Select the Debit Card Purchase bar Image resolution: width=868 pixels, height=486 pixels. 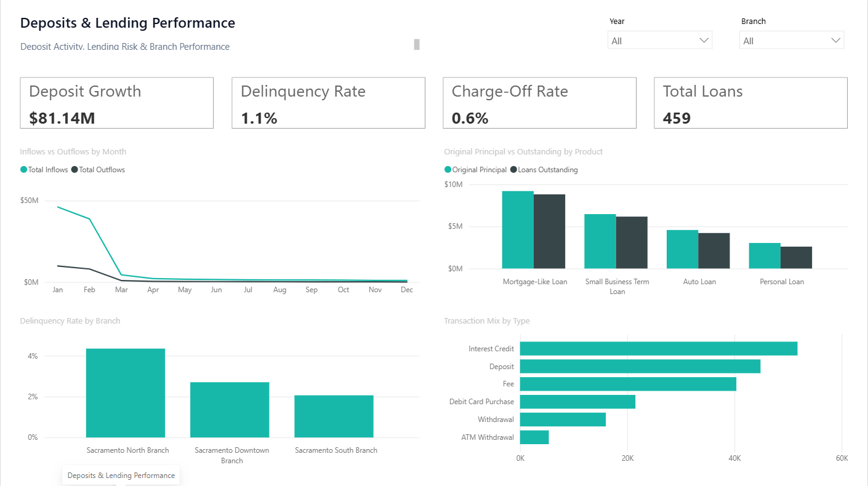click(x=577, y=402)
